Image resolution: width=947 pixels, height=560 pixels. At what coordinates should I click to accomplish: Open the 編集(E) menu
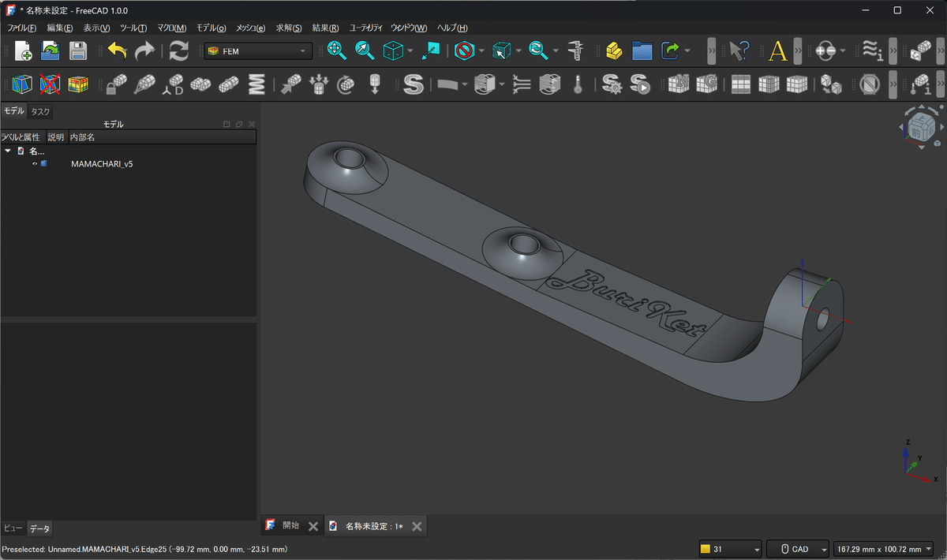(x=60, y=28)
